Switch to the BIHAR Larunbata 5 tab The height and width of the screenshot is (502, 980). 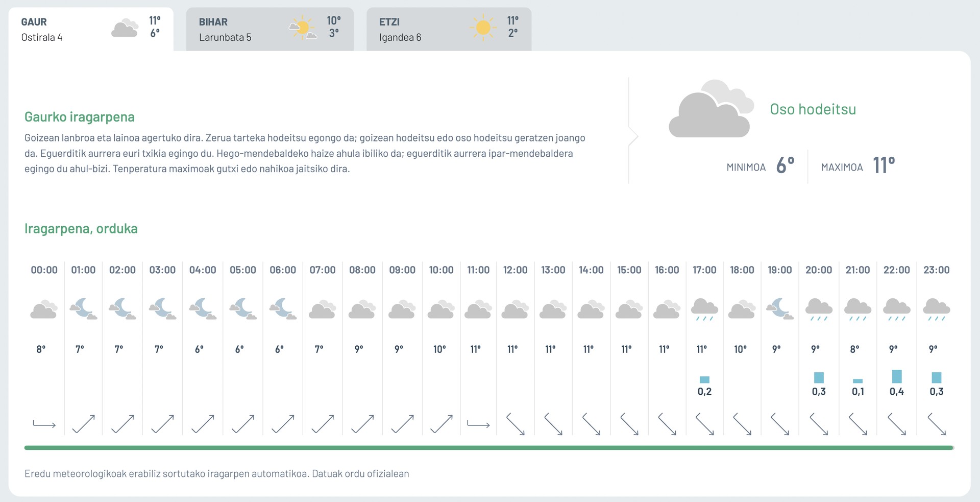269,29
